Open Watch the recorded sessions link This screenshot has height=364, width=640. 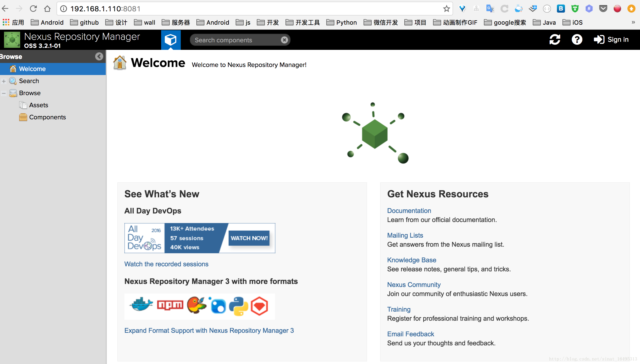coord(166,264)
